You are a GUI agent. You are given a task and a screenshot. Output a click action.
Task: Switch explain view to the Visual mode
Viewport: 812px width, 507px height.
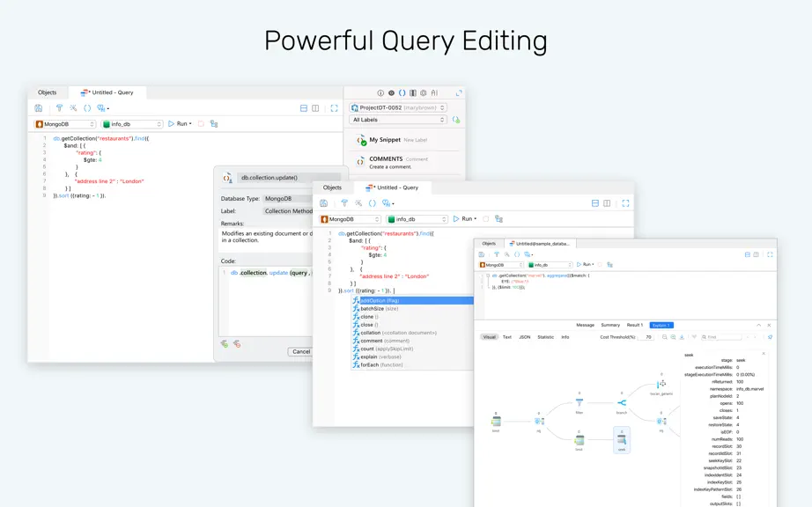coord(490,337)
